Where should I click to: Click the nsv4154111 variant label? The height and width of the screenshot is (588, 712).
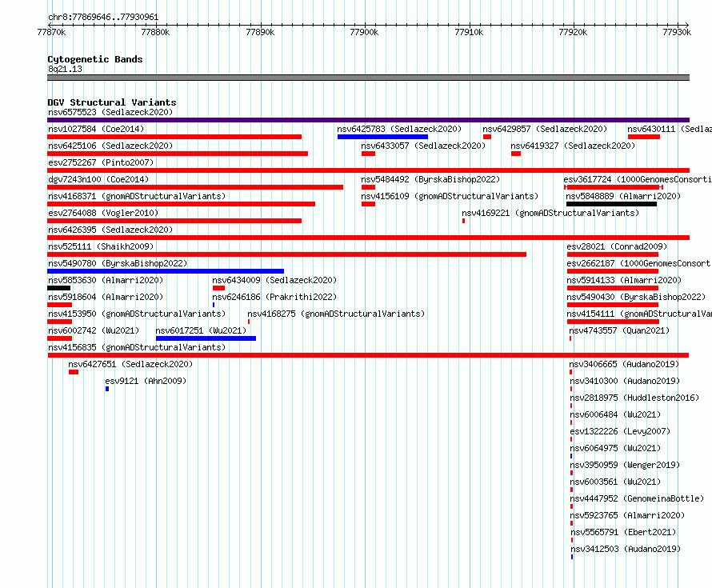pyautogui.click(x=639, y=314)
